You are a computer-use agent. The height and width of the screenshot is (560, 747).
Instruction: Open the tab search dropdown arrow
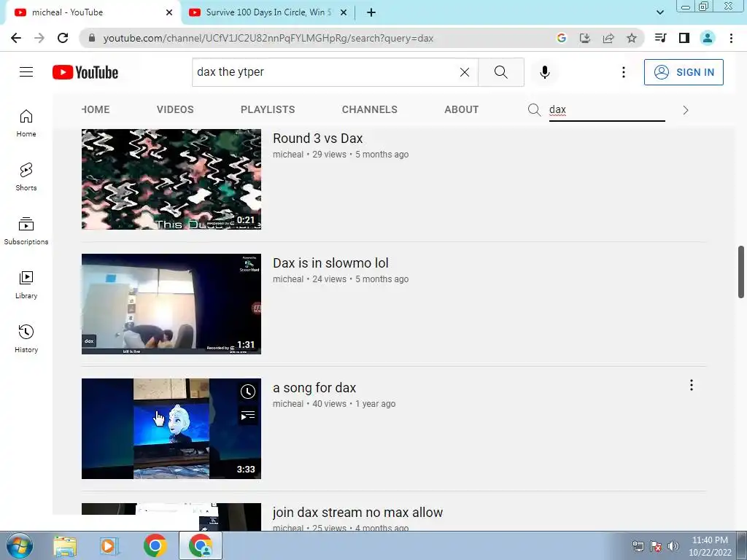pos(659,12)
